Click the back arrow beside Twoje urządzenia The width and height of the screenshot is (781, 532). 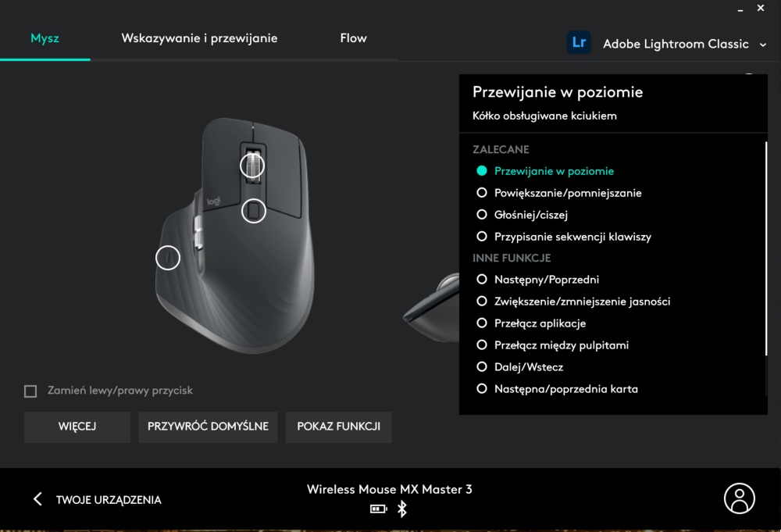37,498
